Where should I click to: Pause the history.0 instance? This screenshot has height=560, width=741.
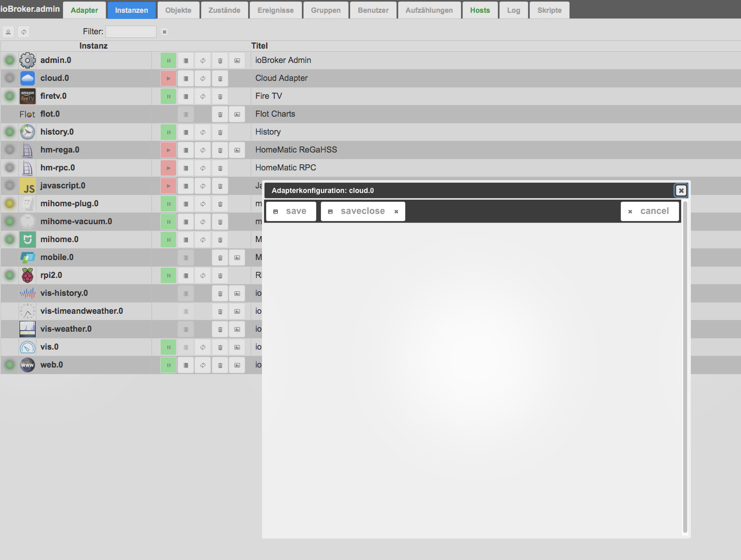(168, 132)
